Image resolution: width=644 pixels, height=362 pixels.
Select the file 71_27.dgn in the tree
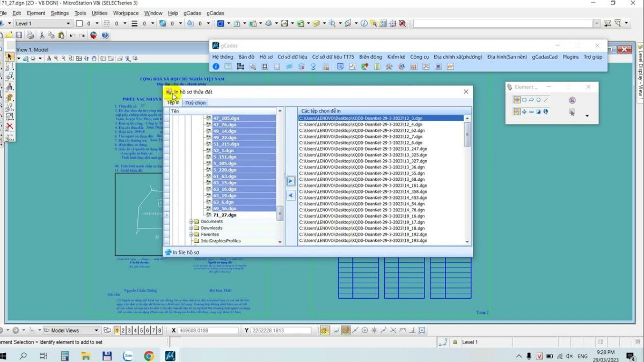click(225, 215)
